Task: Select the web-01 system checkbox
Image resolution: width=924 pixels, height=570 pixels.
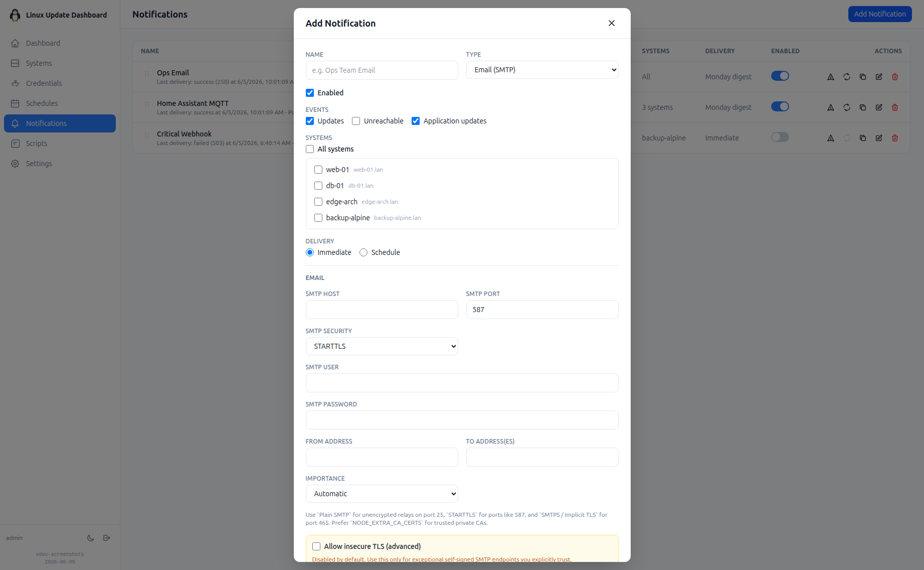Action: (318, 170)
